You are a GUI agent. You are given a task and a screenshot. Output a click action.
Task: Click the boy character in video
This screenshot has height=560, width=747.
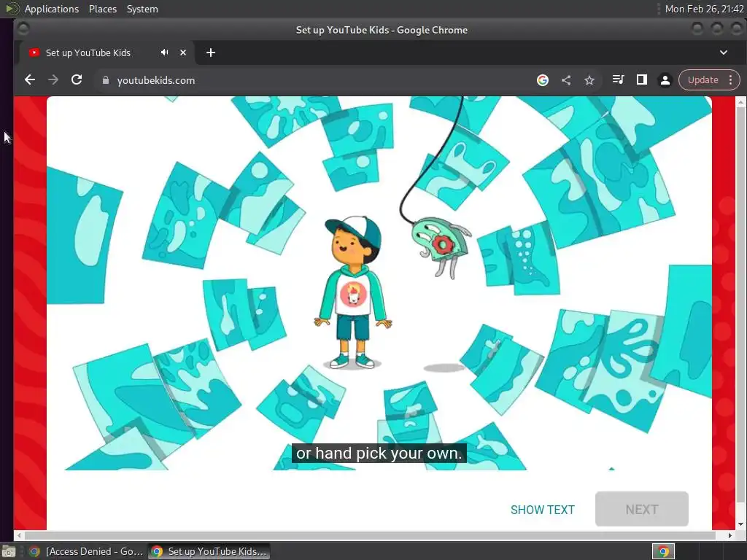click(x=353, y=292)
